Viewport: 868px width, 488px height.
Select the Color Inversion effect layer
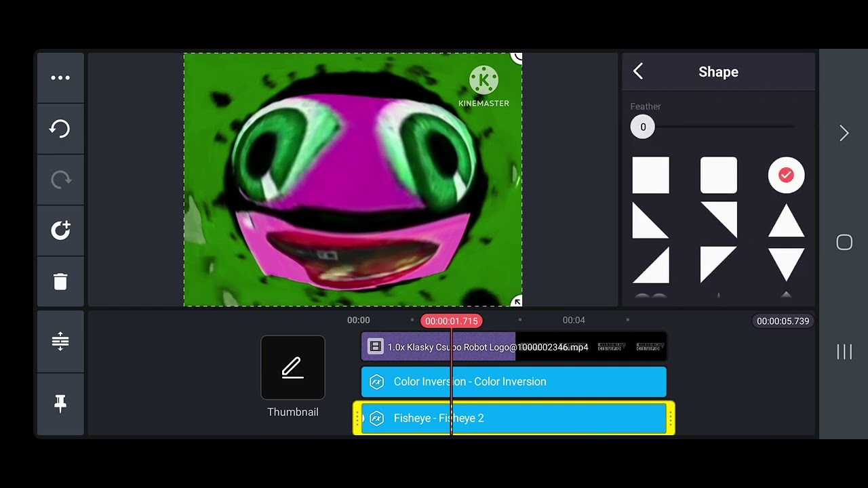pyautogui.click(x=513, y=382)
